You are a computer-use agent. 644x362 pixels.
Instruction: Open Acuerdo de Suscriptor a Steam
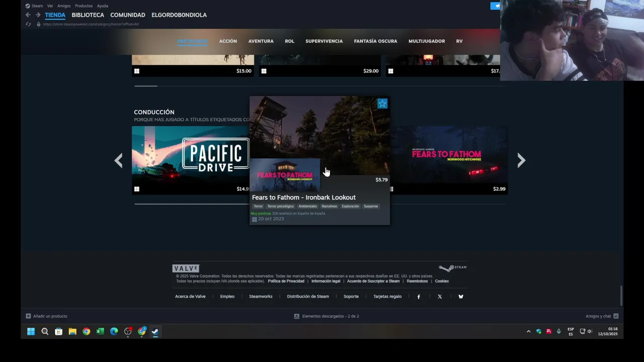[373, 281]
